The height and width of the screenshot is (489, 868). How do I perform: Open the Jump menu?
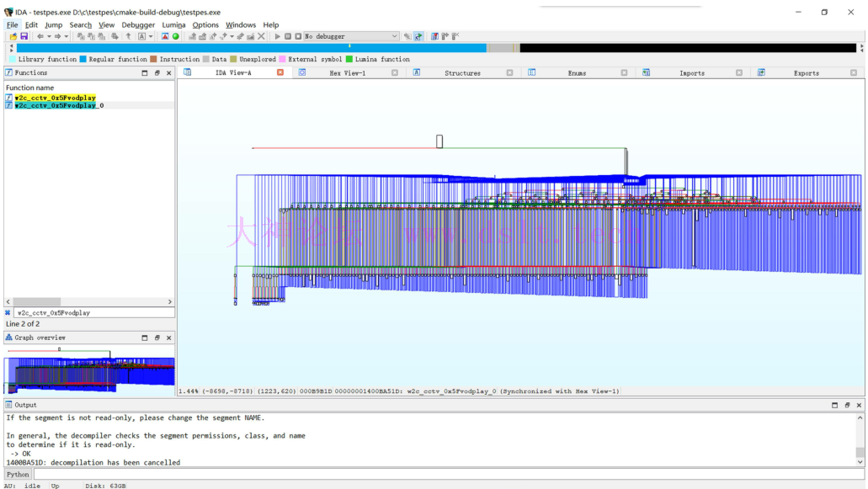point(54,25)
